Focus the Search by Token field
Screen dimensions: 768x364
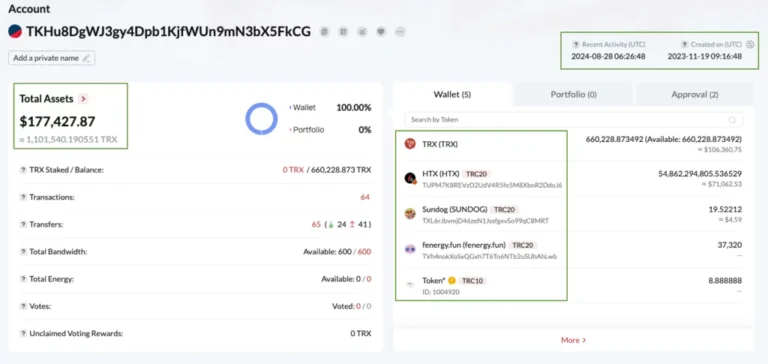point(574,120)
